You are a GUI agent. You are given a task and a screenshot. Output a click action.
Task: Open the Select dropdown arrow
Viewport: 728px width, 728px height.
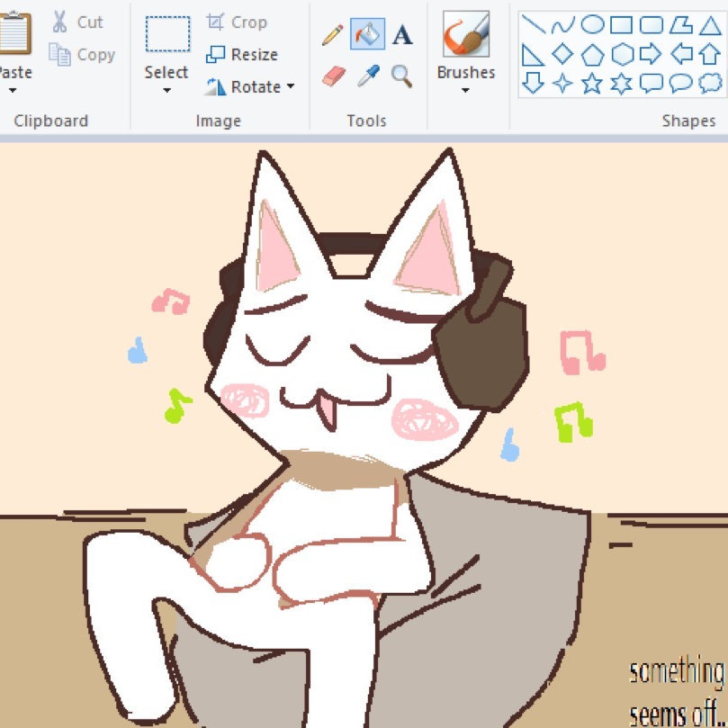[166, 90]
